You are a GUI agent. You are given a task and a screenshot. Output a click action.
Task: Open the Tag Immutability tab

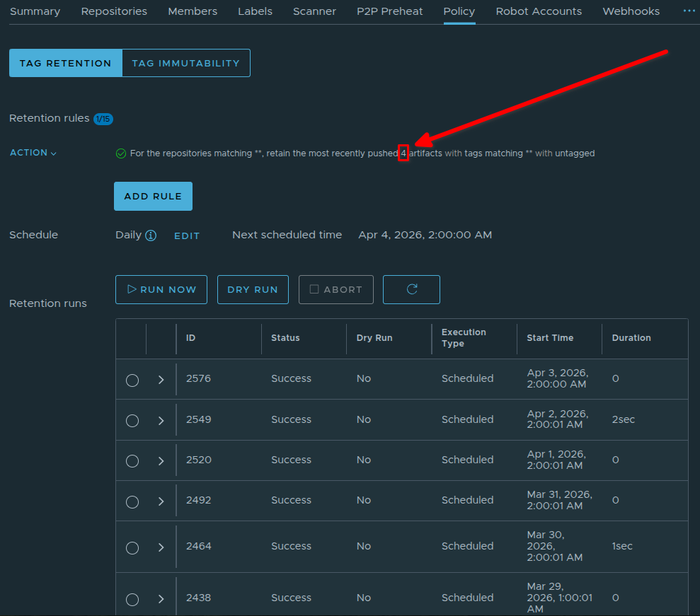[x=185, y=63]
